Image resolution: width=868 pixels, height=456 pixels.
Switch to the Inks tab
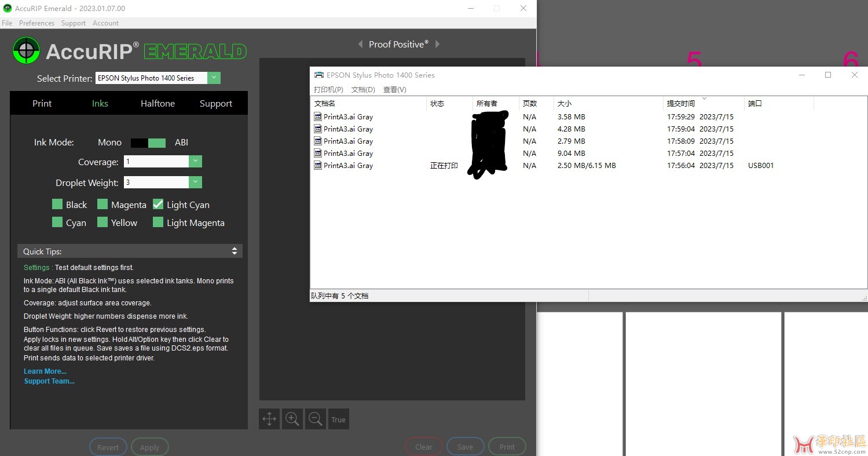[x=100, y=103]
